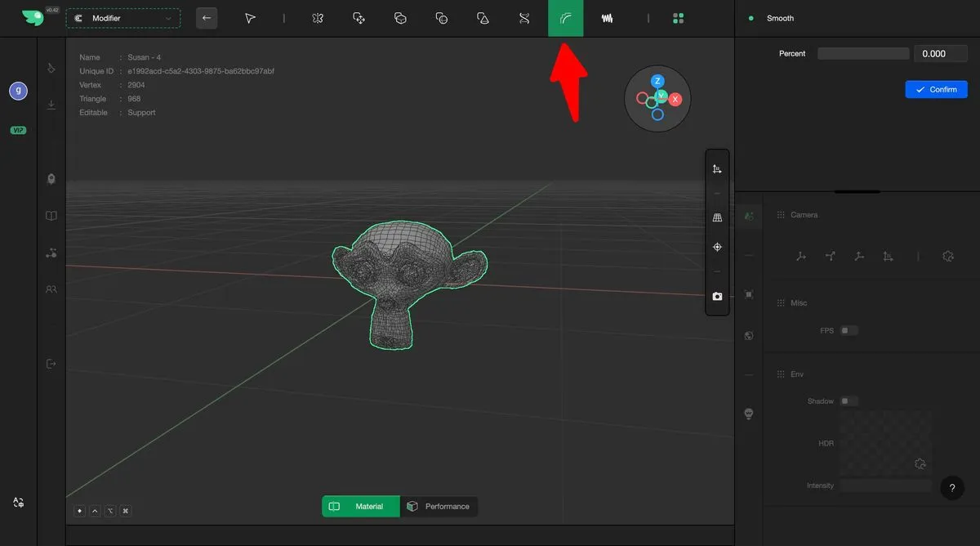980x546 pixels.
Task: Switch to Material view tab
Action: [x=361, y=507]
